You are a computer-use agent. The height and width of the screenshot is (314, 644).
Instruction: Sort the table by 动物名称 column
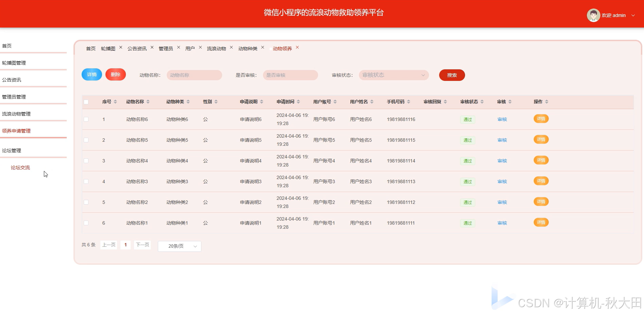pyautogui.click(x=148, y=101)
